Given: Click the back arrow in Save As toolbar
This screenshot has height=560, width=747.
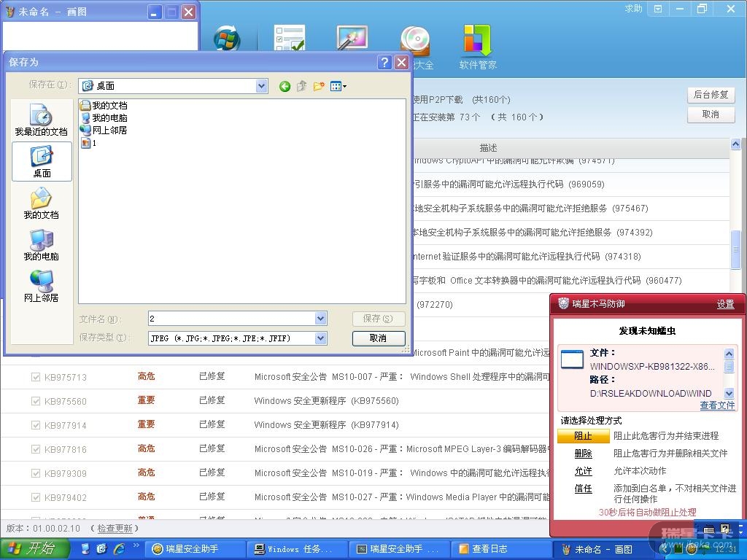Looking at the screenshot, I should 285,86.
